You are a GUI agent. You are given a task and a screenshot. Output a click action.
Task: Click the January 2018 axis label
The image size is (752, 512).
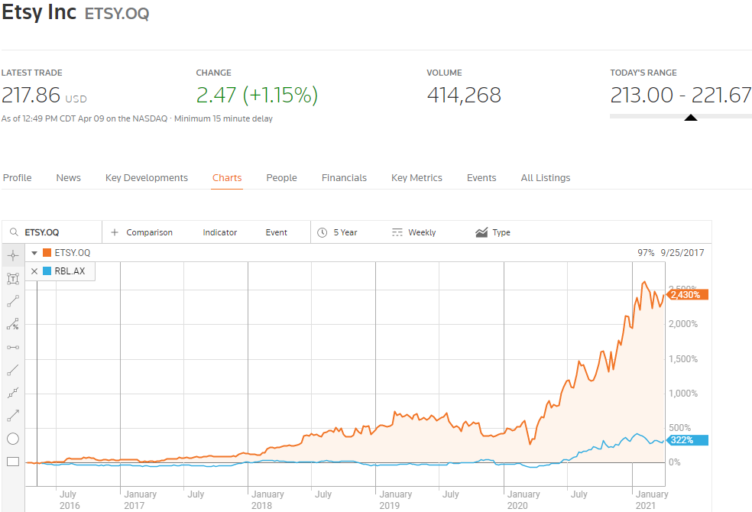click(x=268, y=500)
